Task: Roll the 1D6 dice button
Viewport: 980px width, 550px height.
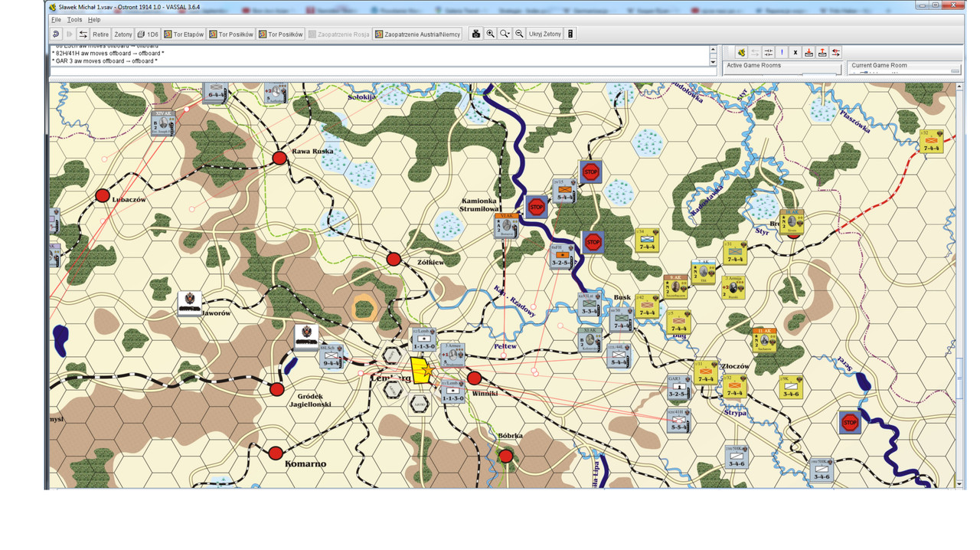Action: tap(148, 34)
